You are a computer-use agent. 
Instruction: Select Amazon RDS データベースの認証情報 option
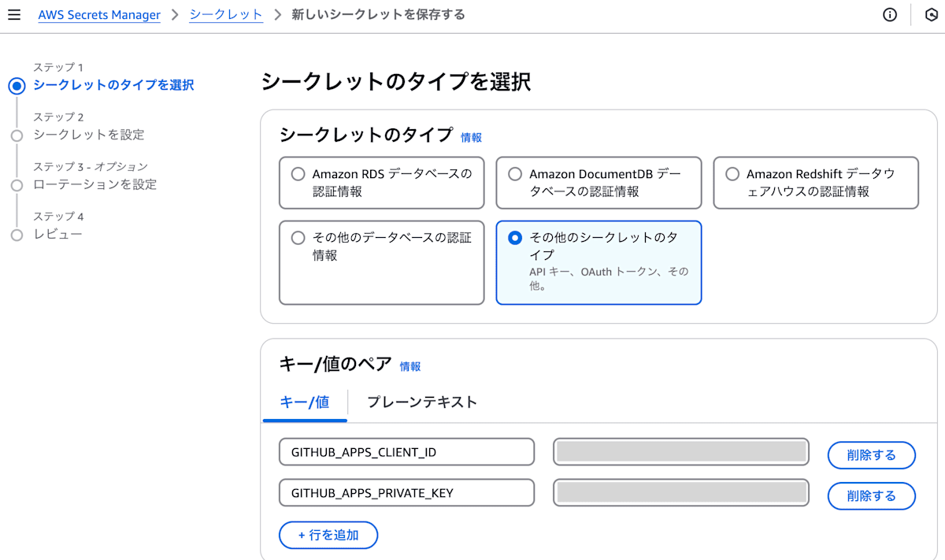click(382, 182)
